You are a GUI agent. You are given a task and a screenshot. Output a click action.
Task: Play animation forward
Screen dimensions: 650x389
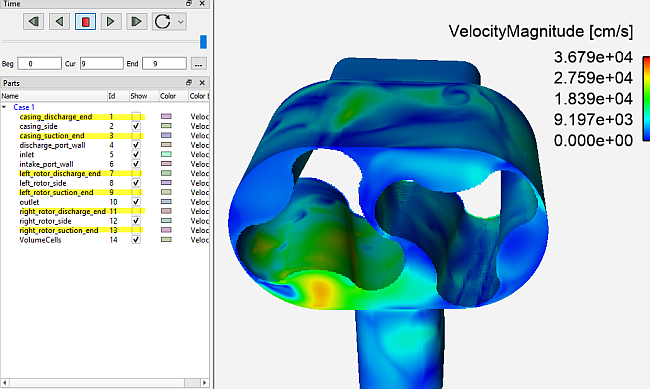click(x=111, y=22)
